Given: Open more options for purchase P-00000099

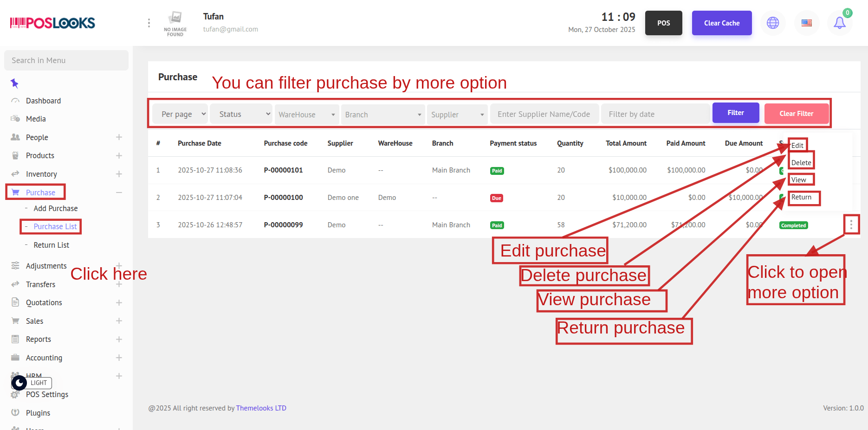Looking at the screenshot, I should [x=851, y=225].
